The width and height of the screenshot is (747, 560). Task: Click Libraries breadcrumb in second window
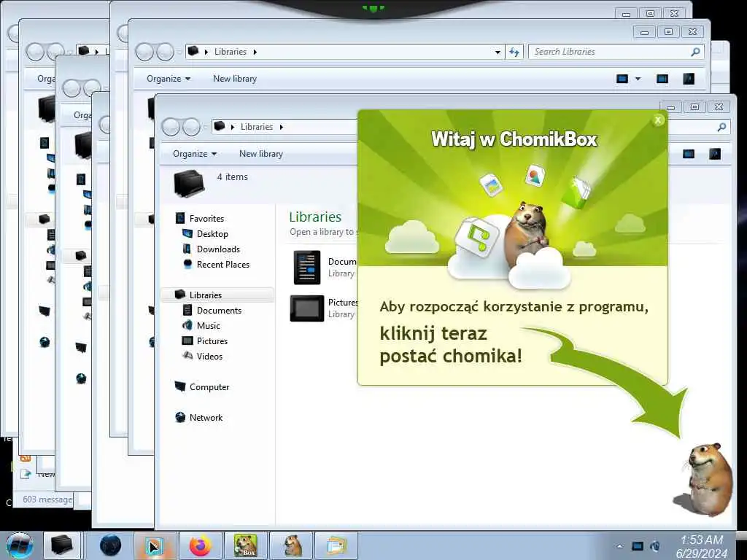pos(230,52)
